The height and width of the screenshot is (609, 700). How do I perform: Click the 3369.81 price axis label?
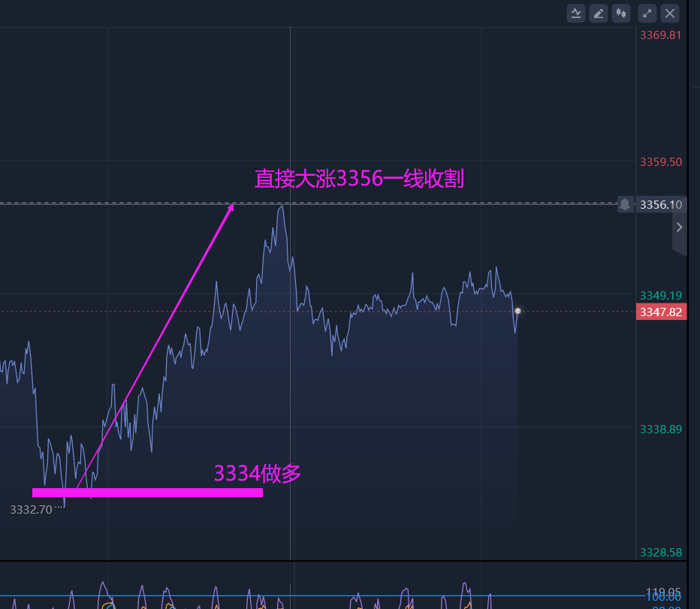pos(660,35)
